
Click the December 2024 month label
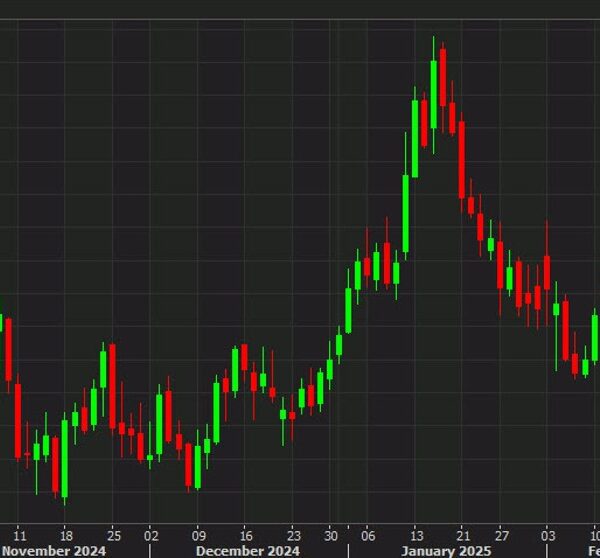pos(247,550)
